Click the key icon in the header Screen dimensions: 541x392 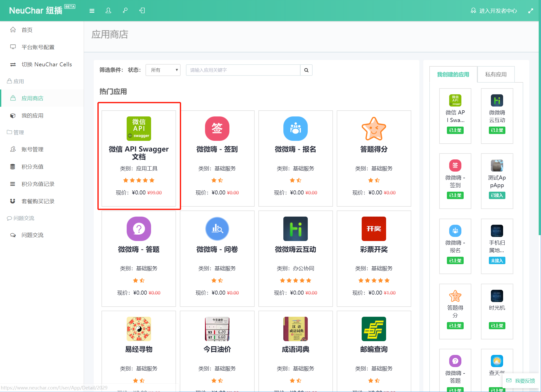[125, 11]
